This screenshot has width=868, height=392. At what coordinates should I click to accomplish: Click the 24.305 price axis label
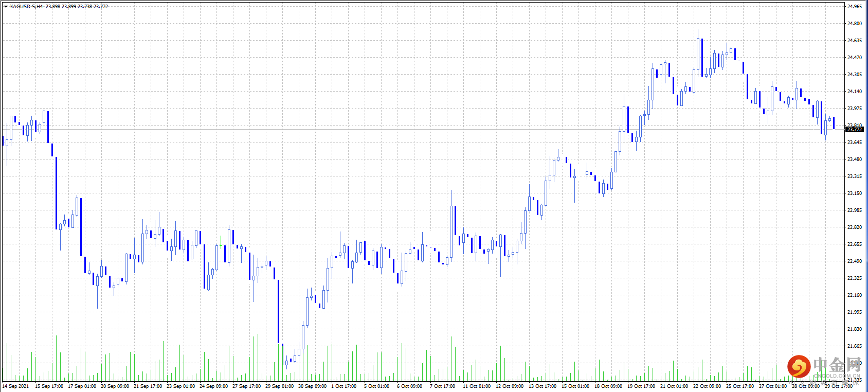(x=855, y=75)
